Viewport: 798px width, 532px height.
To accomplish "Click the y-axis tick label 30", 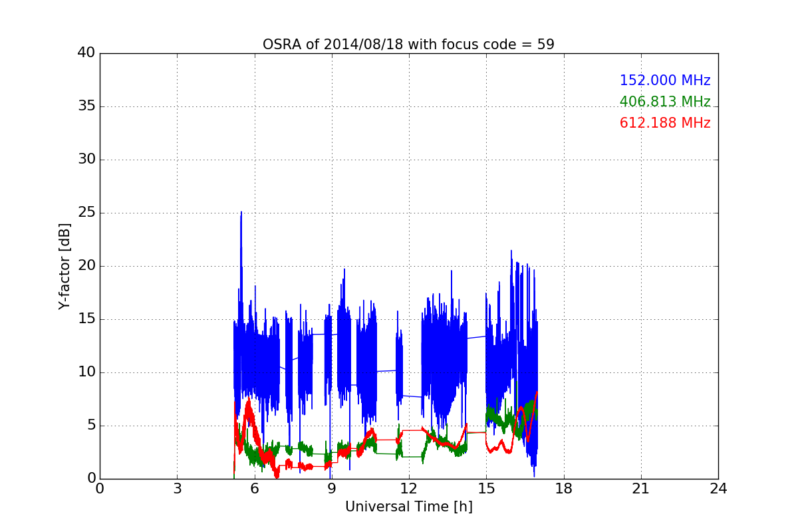I will coord(86,160).
